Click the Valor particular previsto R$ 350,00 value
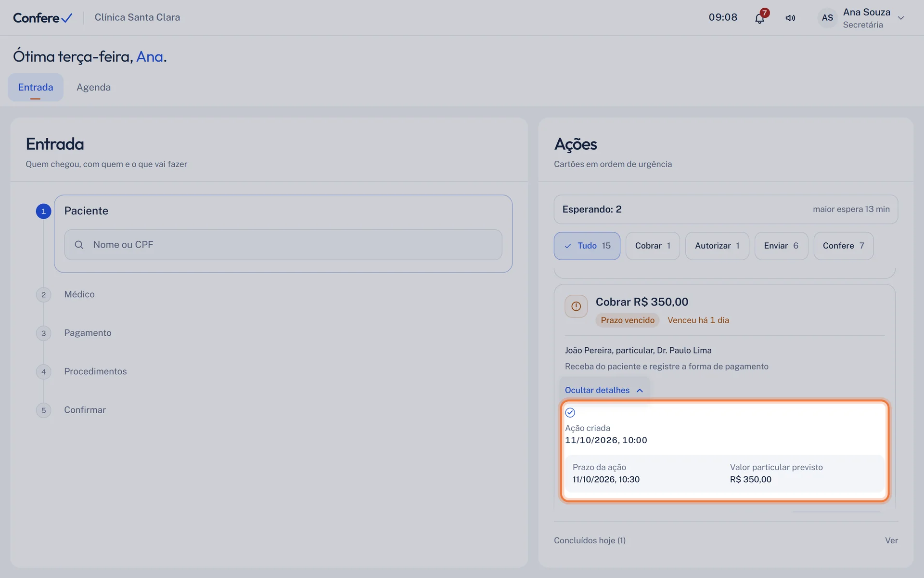The image size is (924, 578). coord(750,479)
